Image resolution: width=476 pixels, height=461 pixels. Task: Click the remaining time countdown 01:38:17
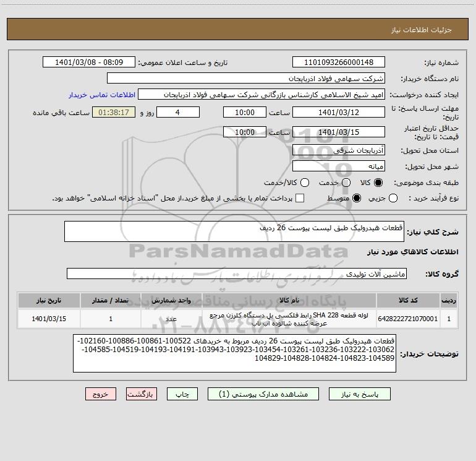click(x=114, y=112)
